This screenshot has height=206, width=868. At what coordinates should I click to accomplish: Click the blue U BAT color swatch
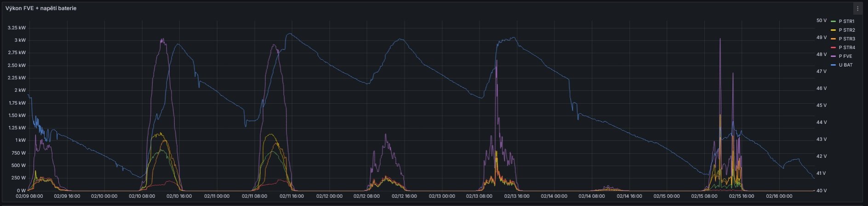[833, 65]
